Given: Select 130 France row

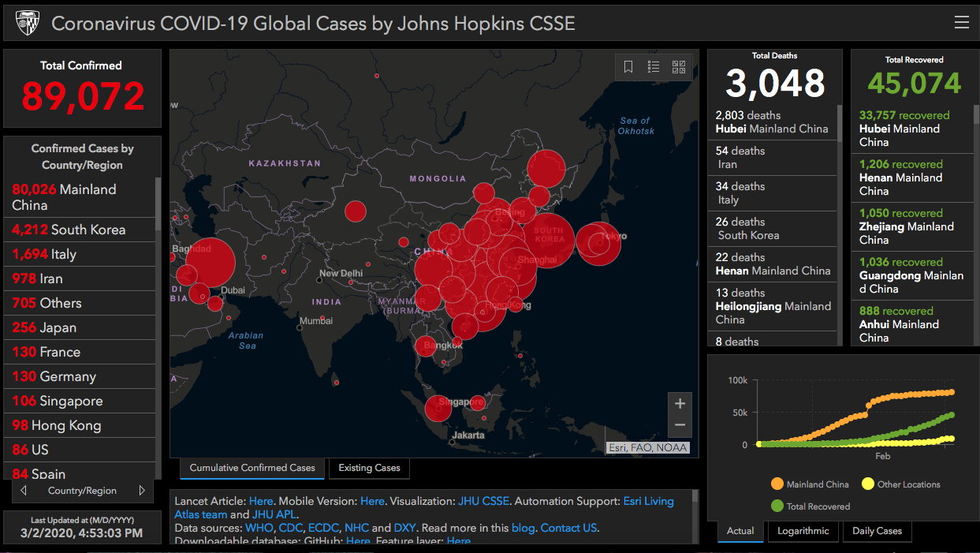Looking at the screenshot, I should tap(80, 352).
